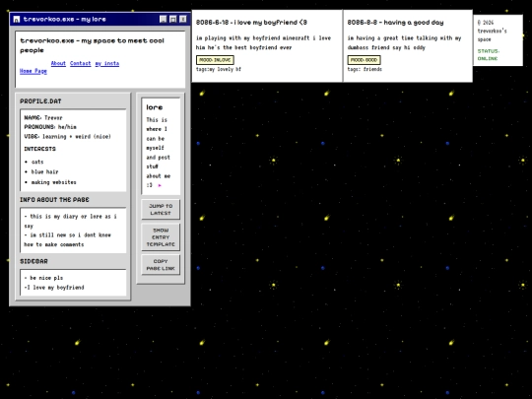Click the 'tags: friends' text
This screenshot has height=399, width=532.
[365, 69]
